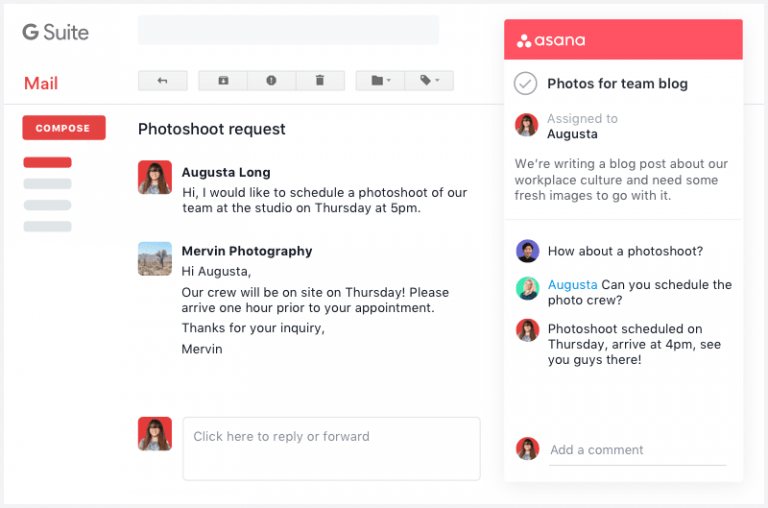Mark Photos for team blog complete
Screen dimensions: 768x508
pyautogui.click(x=526, y=83)
